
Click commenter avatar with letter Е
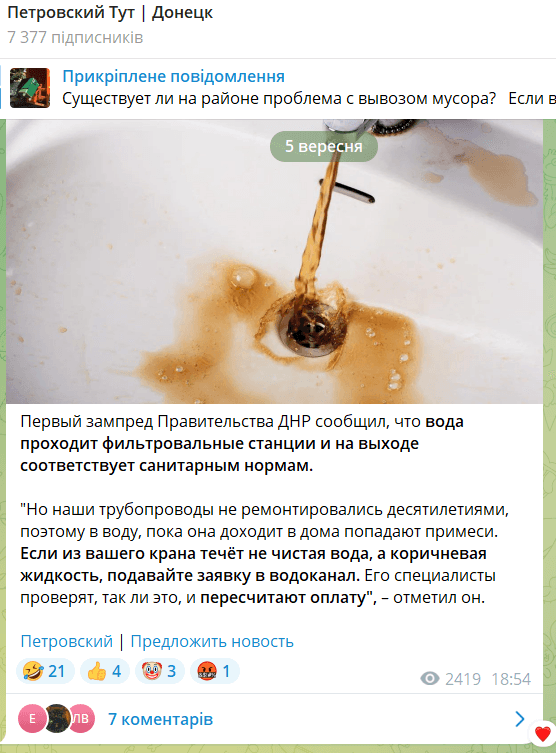click(32, 719)
